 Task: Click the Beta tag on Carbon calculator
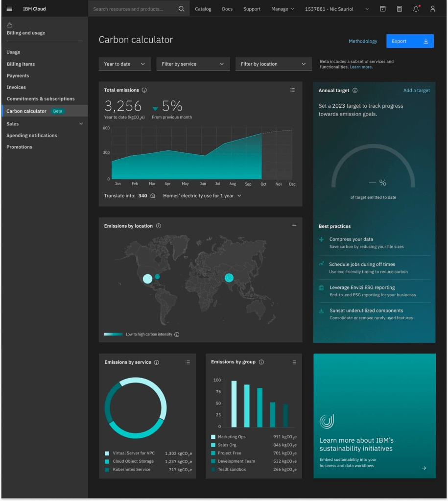(x=57, y=111)
